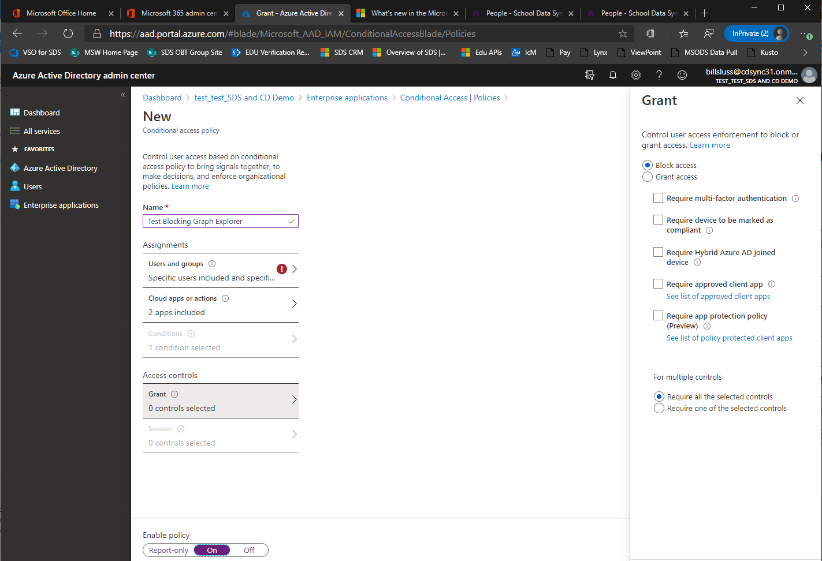Show info for Users and groups

[x=212, y=264]
